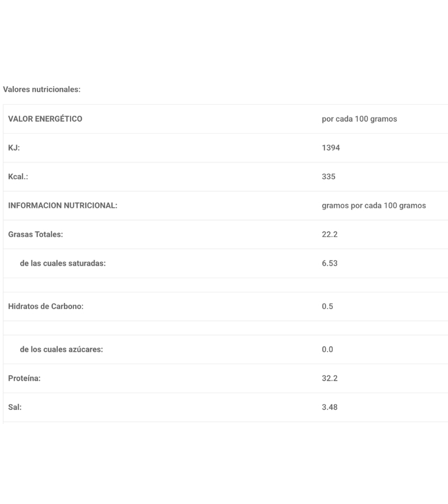
Task: Click the 3.48 salt value
Action: (x=330, y=407)
